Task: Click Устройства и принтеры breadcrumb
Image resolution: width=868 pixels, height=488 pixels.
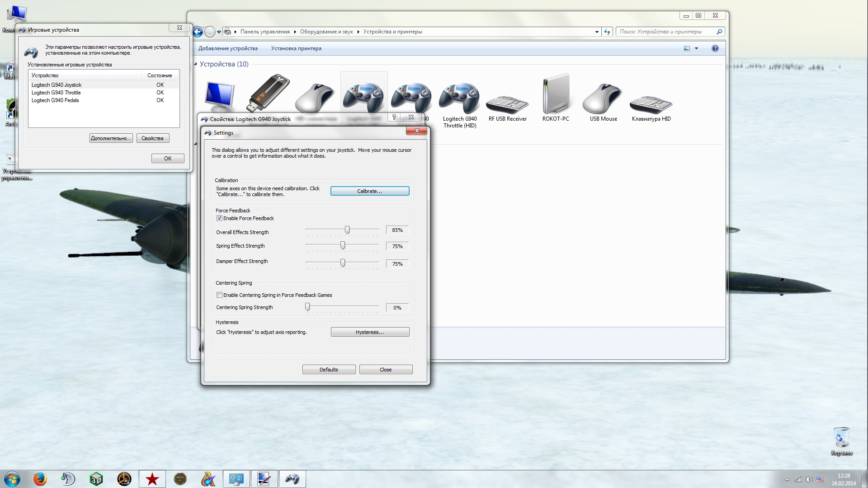Action: click(392, 32)
